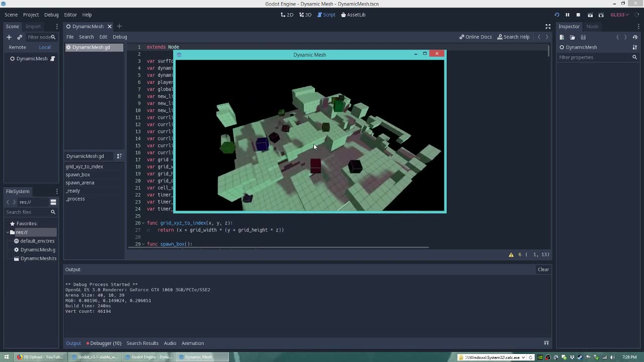Jump to spawn_box method

pos(77,174)
